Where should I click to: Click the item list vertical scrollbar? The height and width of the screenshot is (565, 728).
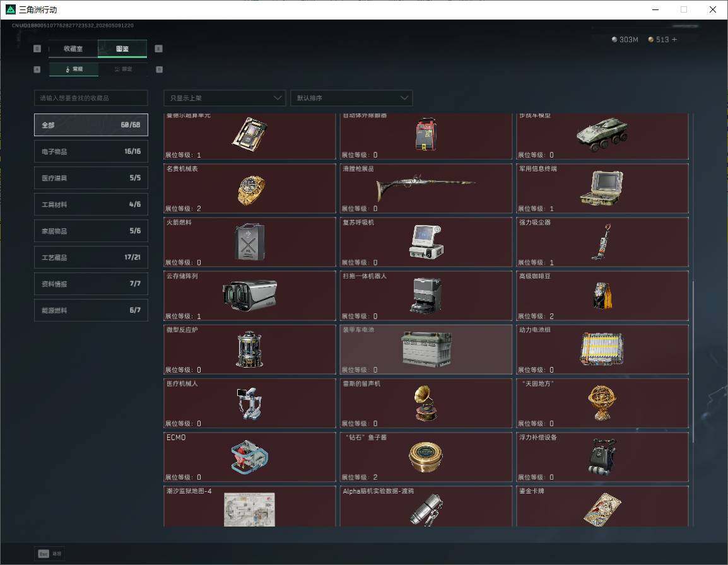693,362
